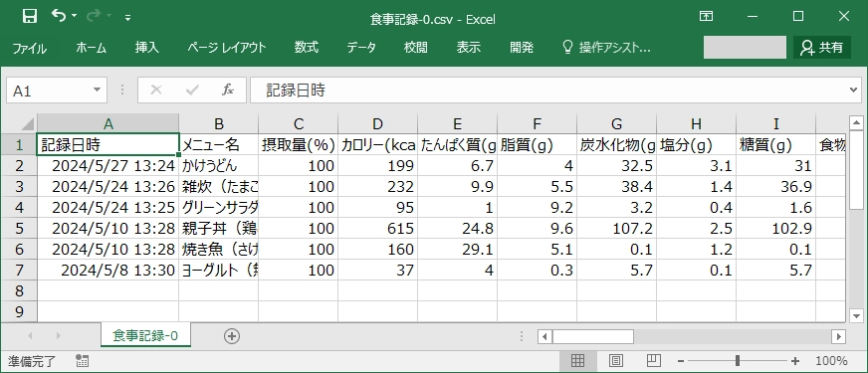The width and height of the screenshot is (868, 373).
Task: Click the formula bar confirm checkmark icon
Action: (x=192, y=91)
